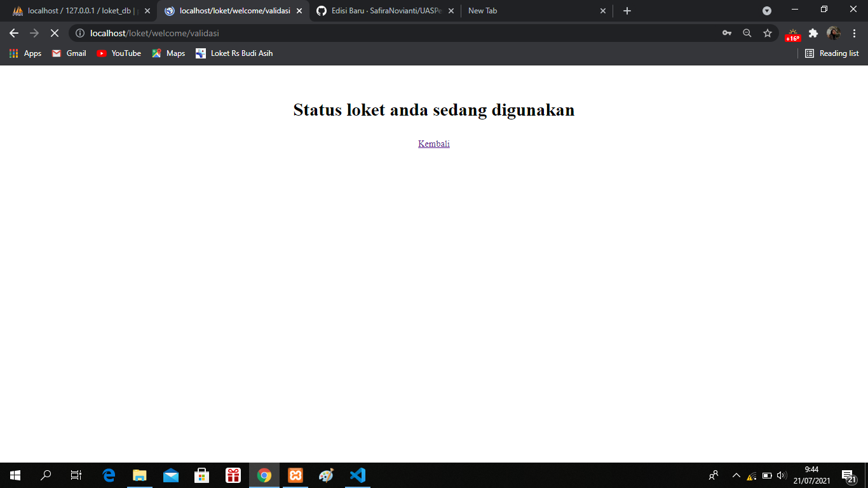This screenshot has height=488, width=868.
Task: Open the Chrome extensions puzzle icon
Action: [813, 33]
